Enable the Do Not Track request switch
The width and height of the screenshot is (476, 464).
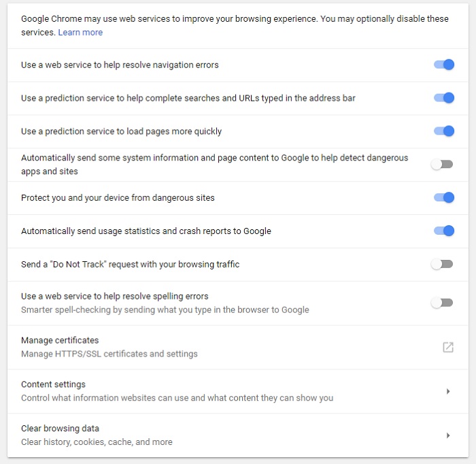[x=442, y=264]
